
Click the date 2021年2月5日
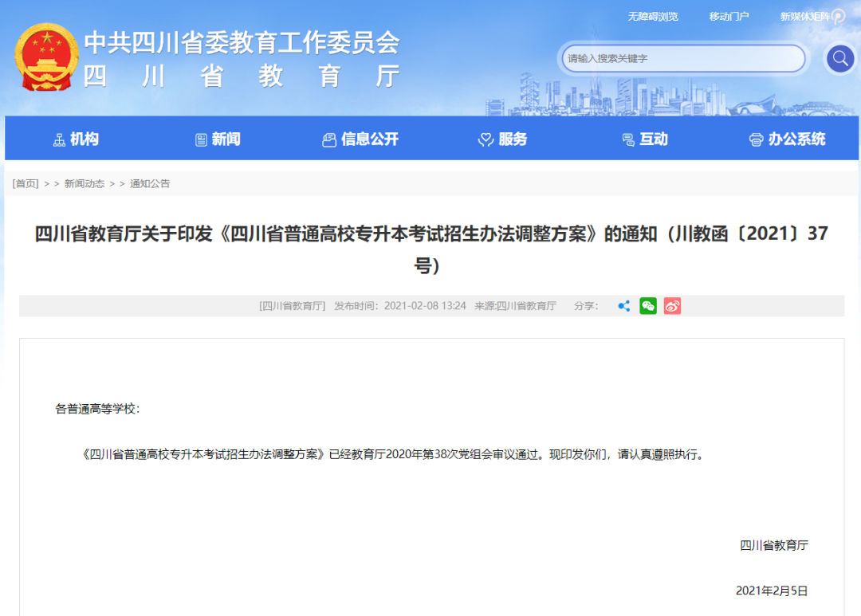pos(772,590)
